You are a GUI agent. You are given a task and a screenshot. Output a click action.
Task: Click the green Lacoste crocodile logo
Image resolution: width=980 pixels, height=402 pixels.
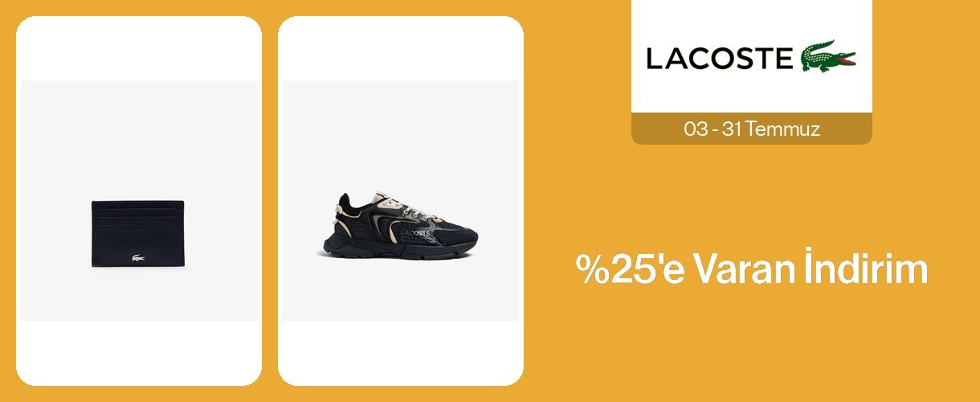pyautogui.click(x=828, y=56)
